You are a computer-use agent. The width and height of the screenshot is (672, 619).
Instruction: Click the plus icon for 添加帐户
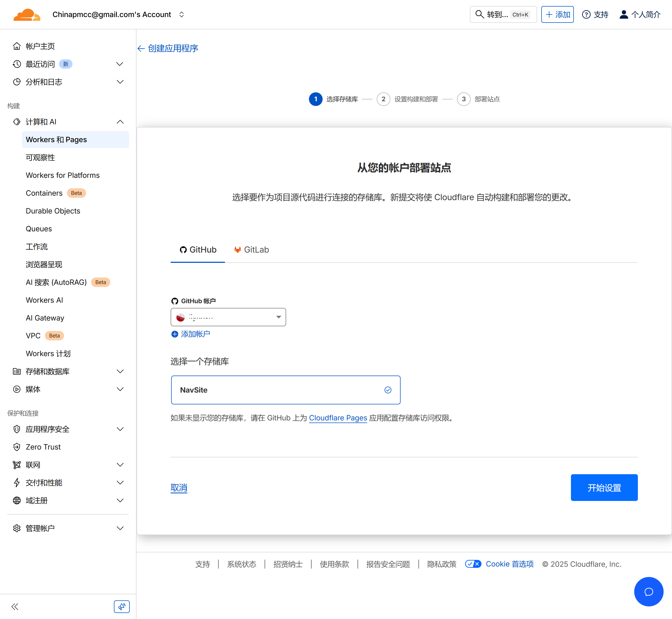175,334
